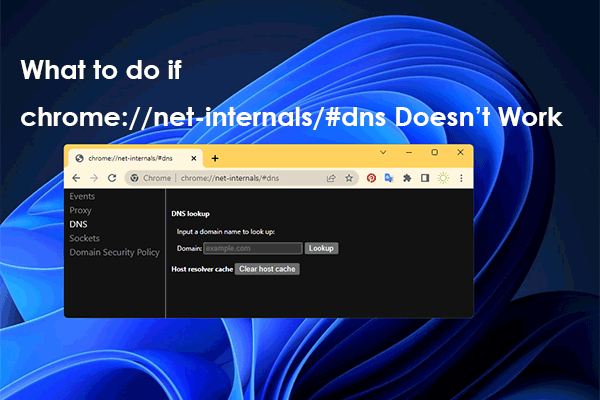Open a new tab with the plus button

[215, 158]
